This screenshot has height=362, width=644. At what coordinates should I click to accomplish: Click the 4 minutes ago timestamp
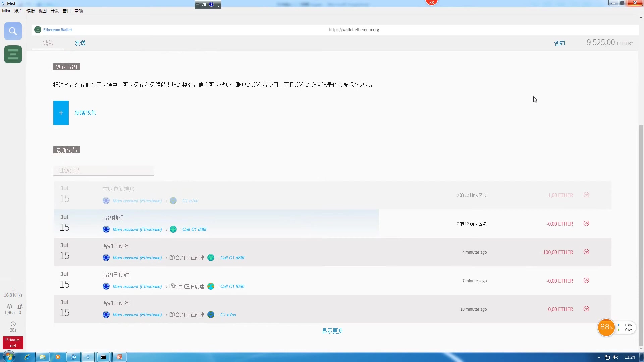point(474,252)
